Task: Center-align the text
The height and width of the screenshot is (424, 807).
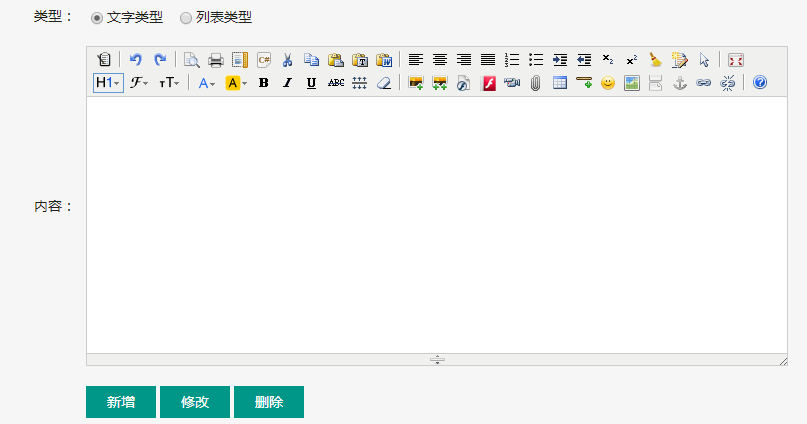Action: point(440,60)
